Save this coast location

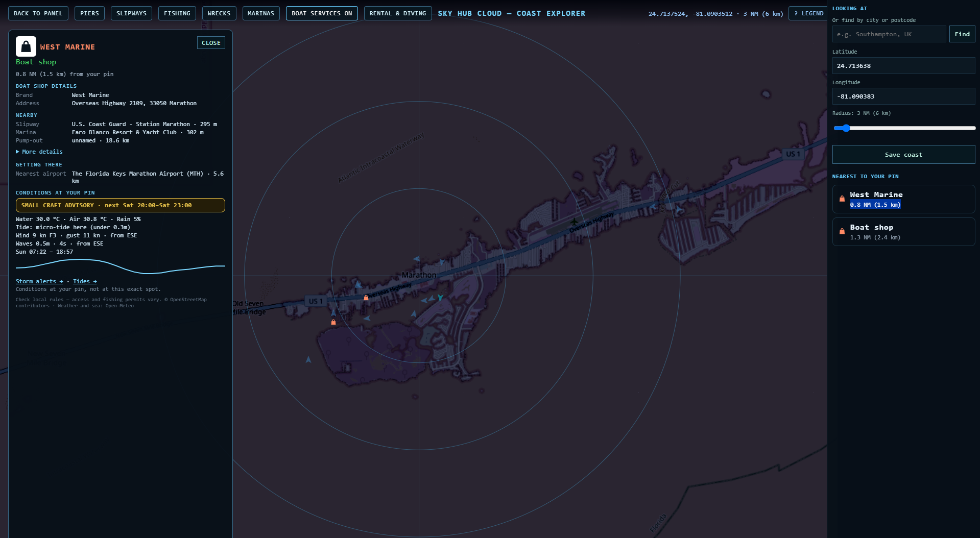click(x=903, y=155)
